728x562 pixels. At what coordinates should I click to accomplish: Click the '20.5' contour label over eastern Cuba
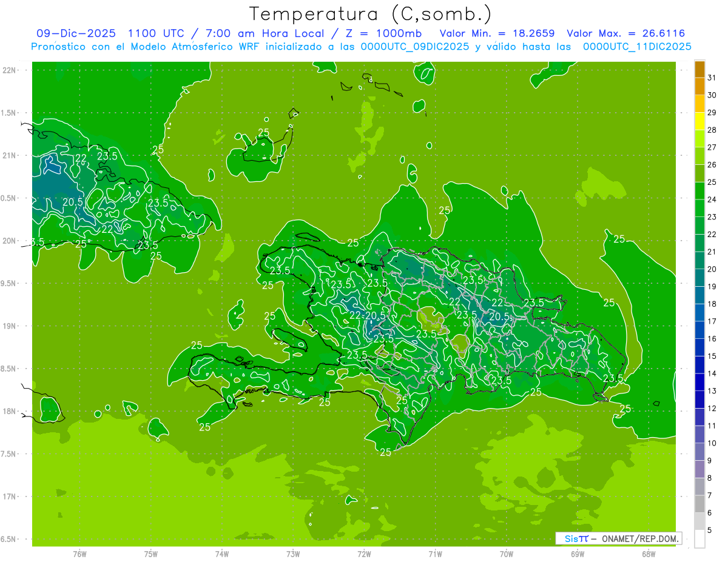[x=72, y=202]
